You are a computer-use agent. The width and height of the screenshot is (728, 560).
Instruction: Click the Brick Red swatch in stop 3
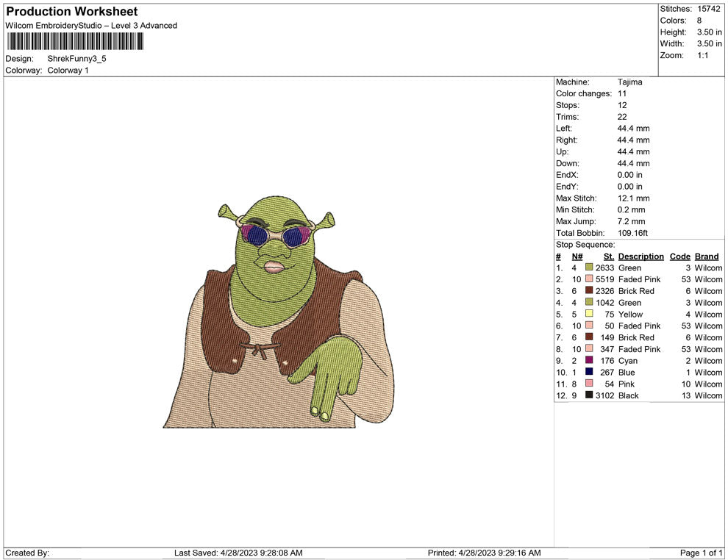point(589,290)
